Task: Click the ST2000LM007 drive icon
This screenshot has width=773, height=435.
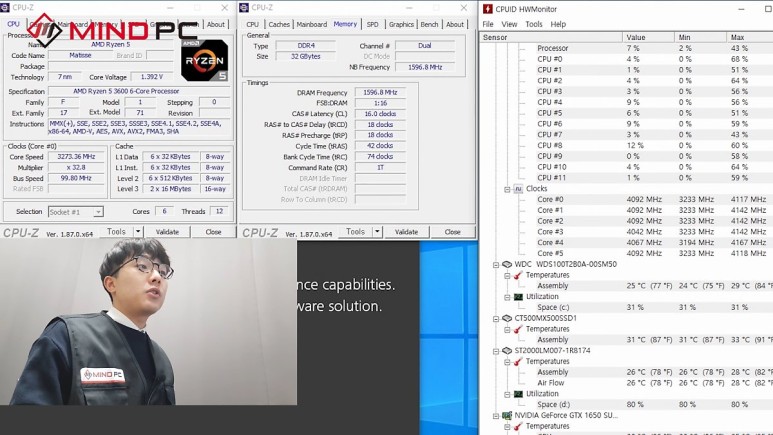Action: 507,351
